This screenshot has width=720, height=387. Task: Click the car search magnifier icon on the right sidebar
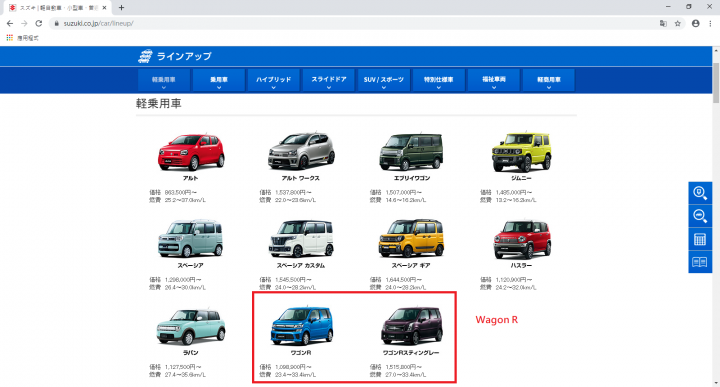coord(699,216)
